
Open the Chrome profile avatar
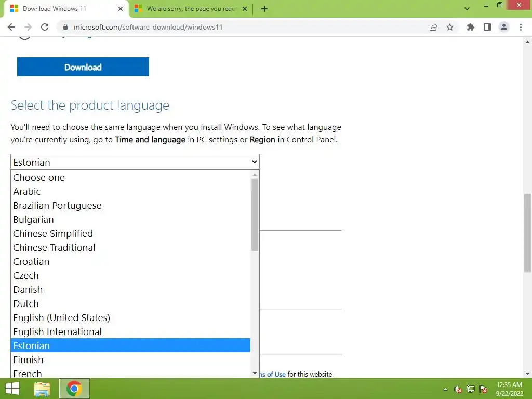tap(504, 27)
